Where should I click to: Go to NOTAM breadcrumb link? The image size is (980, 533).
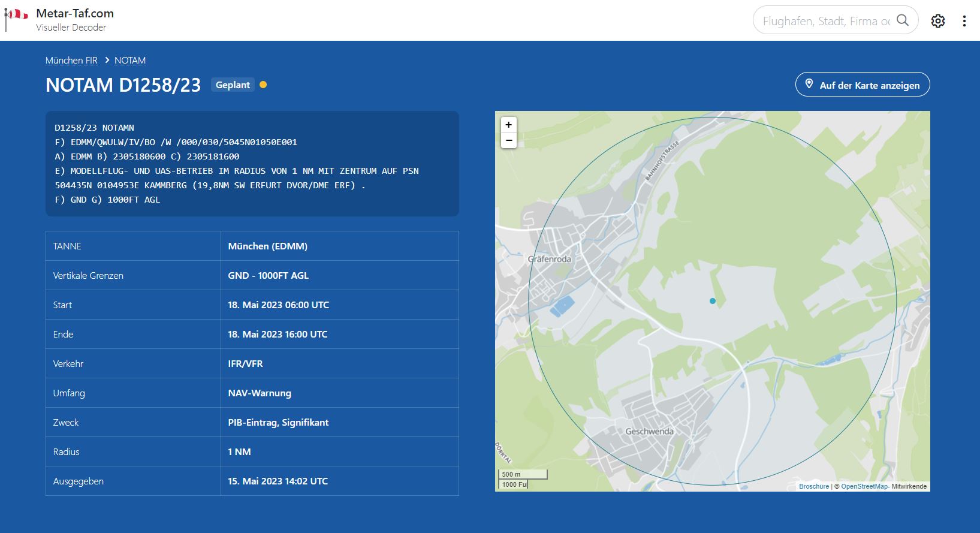(130, 61)
